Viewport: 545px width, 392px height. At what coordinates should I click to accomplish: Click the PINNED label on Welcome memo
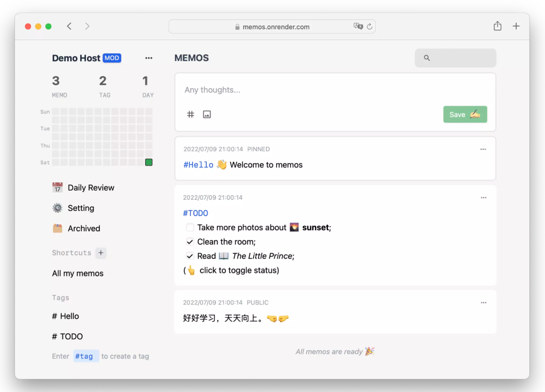(258, 149)
